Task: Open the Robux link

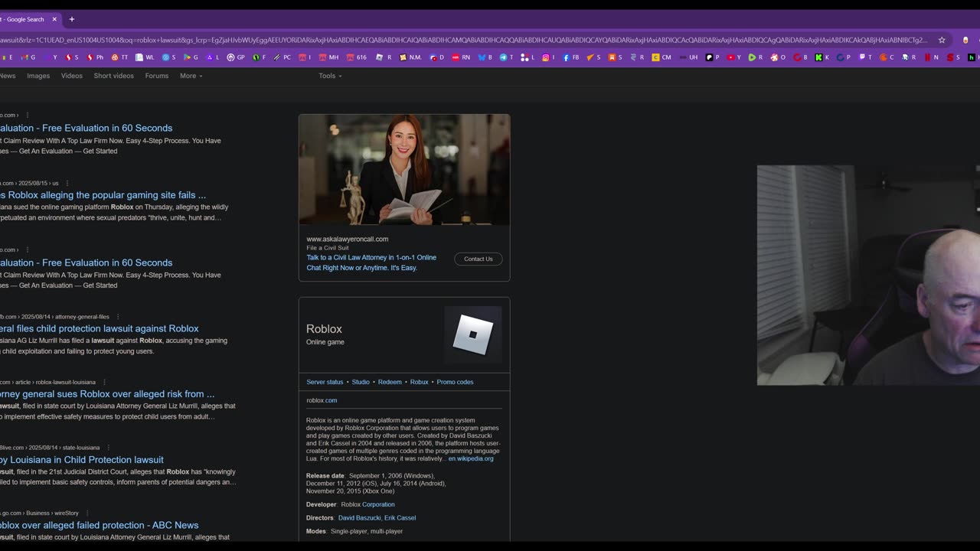Action: pos(420,382)
